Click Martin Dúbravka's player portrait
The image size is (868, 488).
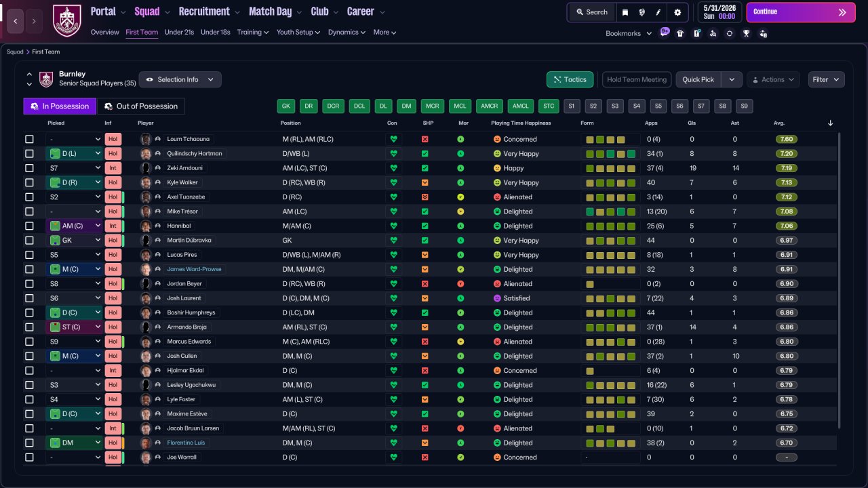click(x=146, y=241)
